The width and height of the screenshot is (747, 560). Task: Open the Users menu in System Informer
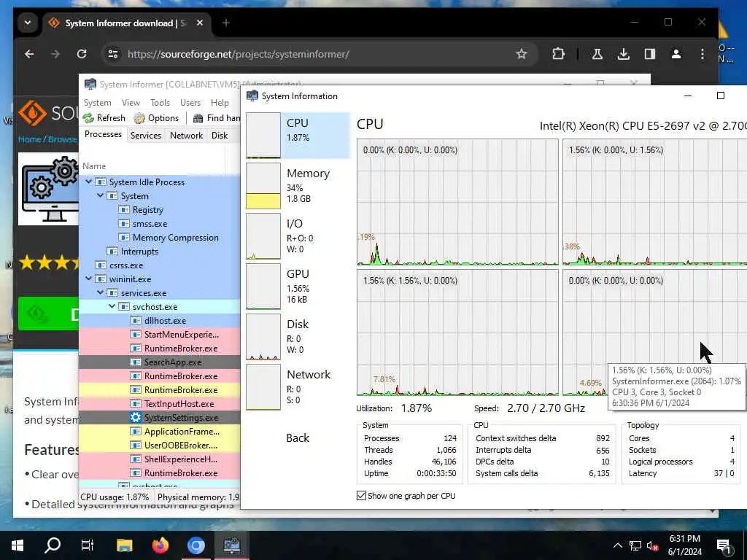[190, 102]
